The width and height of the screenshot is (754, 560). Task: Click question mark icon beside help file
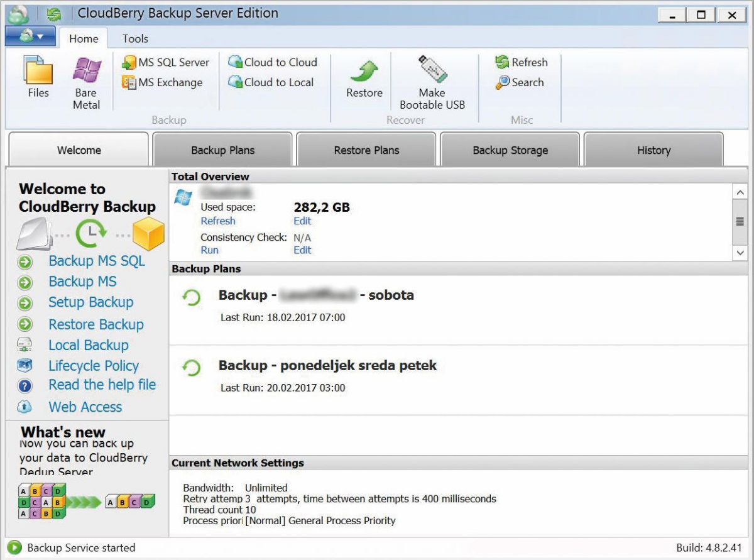25,386
